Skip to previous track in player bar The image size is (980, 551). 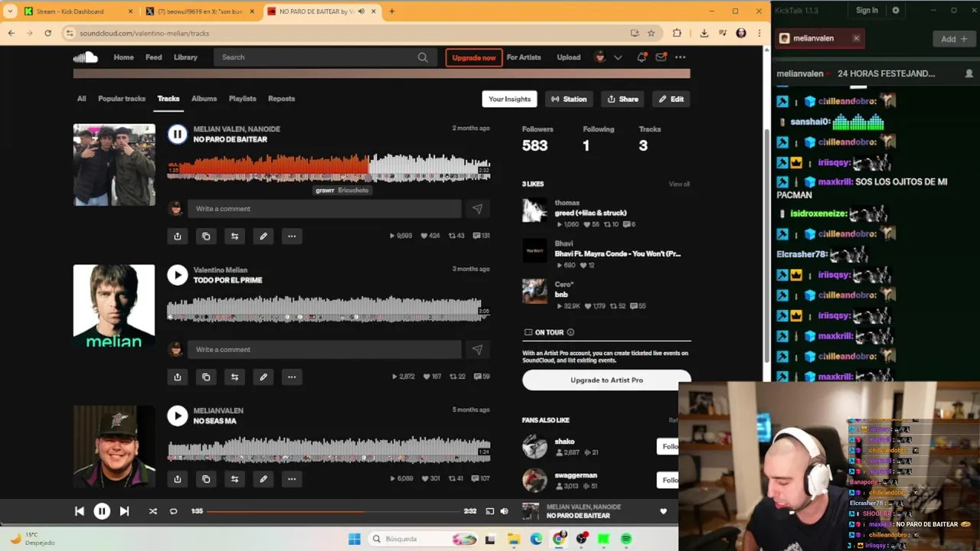point(80,511)
